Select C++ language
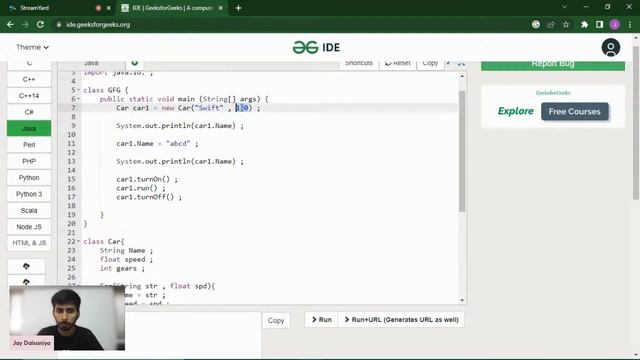Screen dimensions: 640x360 [x=29, y=79]
